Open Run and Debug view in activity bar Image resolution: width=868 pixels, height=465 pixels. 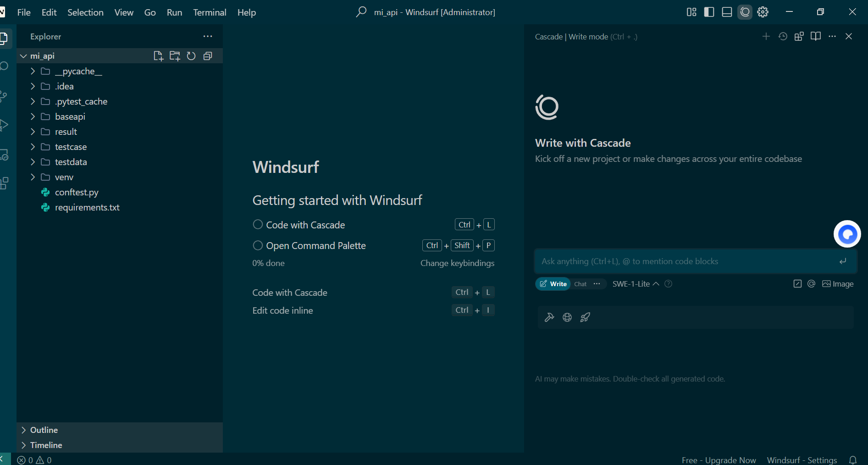[x=4, y=125]
